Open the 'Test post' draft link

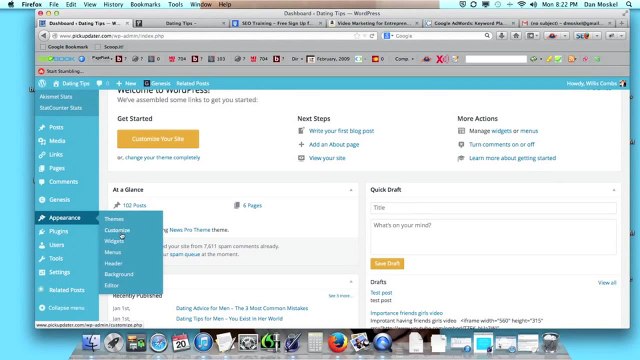381,293
